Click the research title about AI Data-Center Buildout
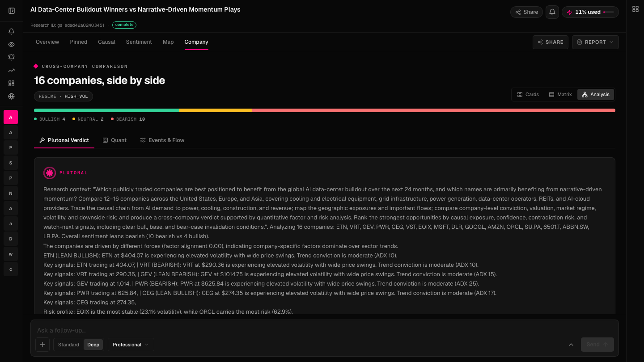644x362 pixels. pyautogui.click(x=136, y=9)
